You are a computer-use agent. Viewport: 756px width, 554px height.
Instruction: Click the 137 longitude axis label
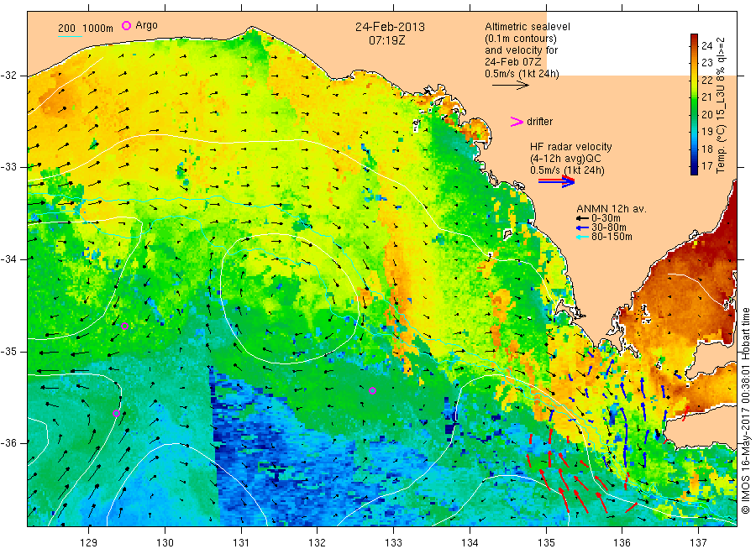(x=698, y=543)
